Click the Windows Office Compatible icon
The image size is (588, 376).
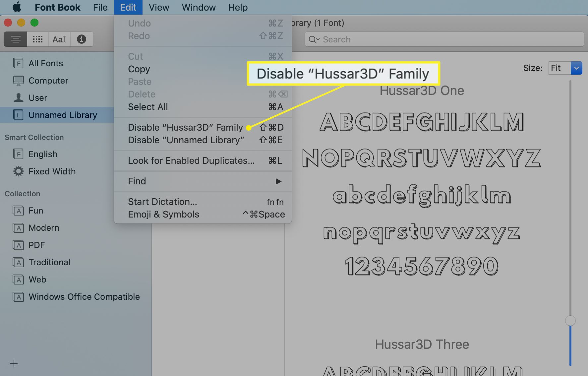[x=18, y=297]
